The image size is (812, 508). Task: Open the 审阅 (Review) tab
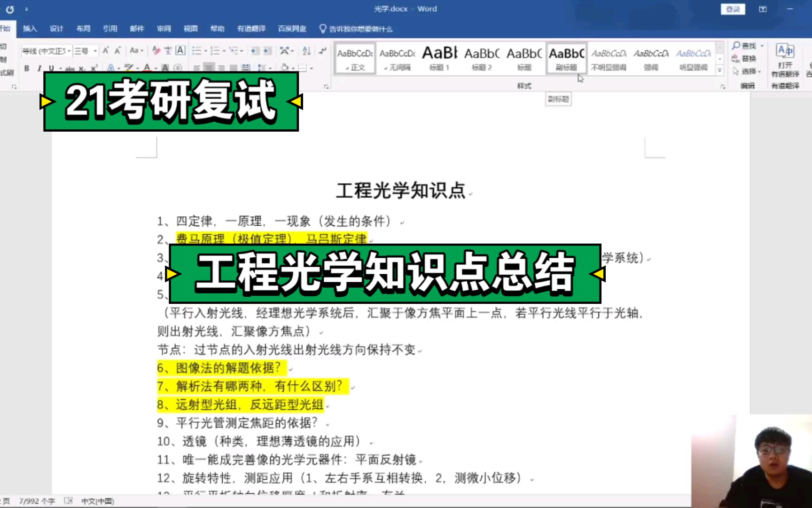[x=164, y=29]
